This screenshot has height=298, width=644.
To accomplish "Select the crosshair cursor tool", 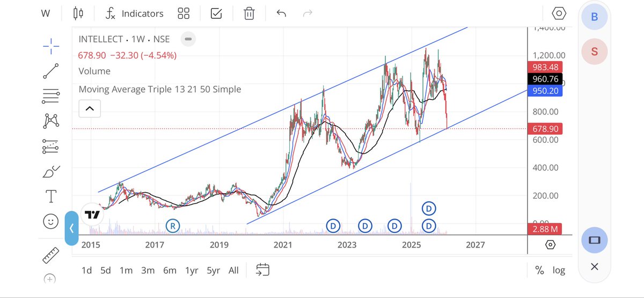I will (x=51, y=46).
